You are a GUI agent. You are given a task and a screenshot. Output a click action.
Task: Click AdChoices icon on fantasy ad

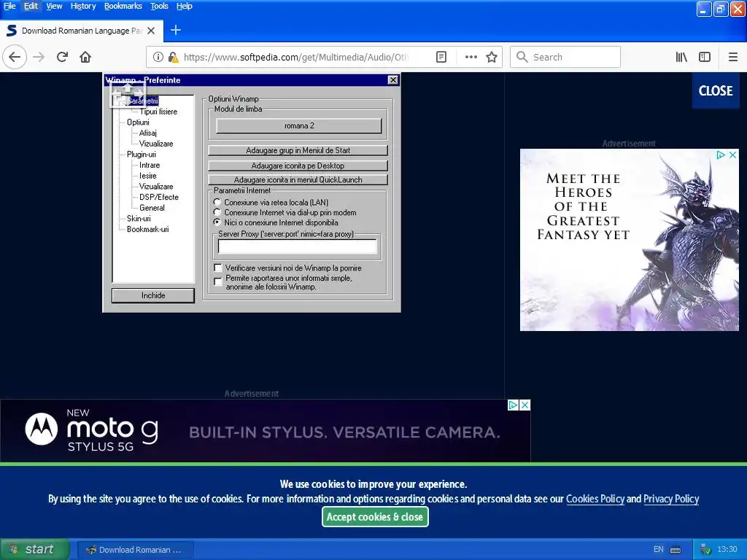point(721,155)
